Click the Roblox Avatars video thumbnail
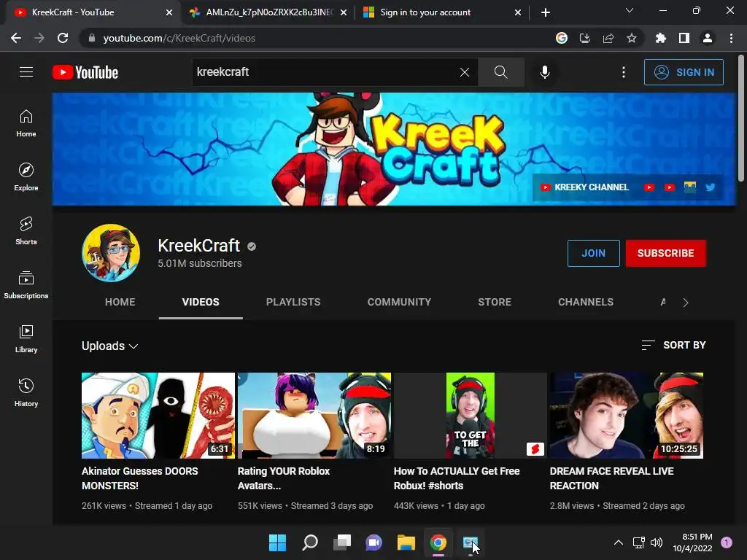The width and height of the screenshot is (747, 560). (314, 415)
